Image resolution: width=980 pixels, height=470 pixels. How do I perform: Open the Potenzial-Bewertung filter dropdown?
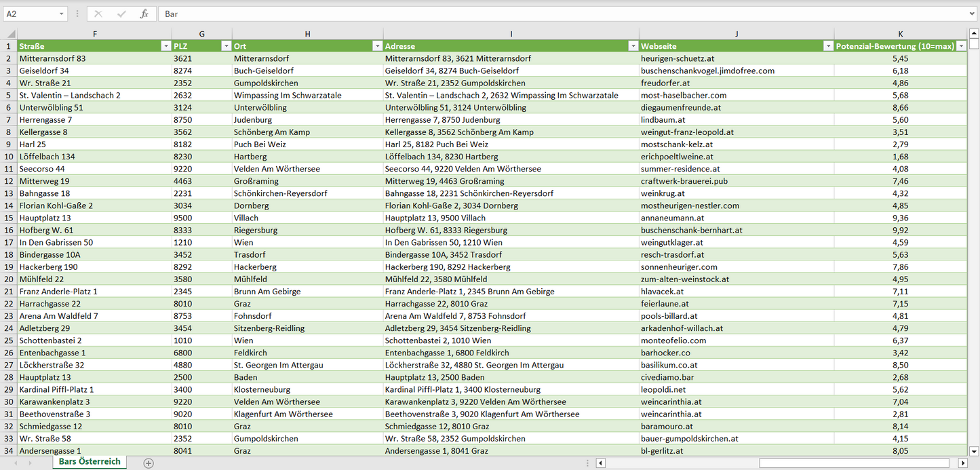960,46
